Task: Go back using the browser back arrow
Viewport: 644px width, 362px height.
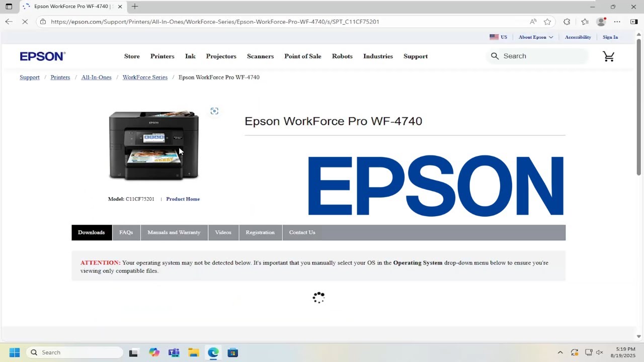Action: [9, 22]
